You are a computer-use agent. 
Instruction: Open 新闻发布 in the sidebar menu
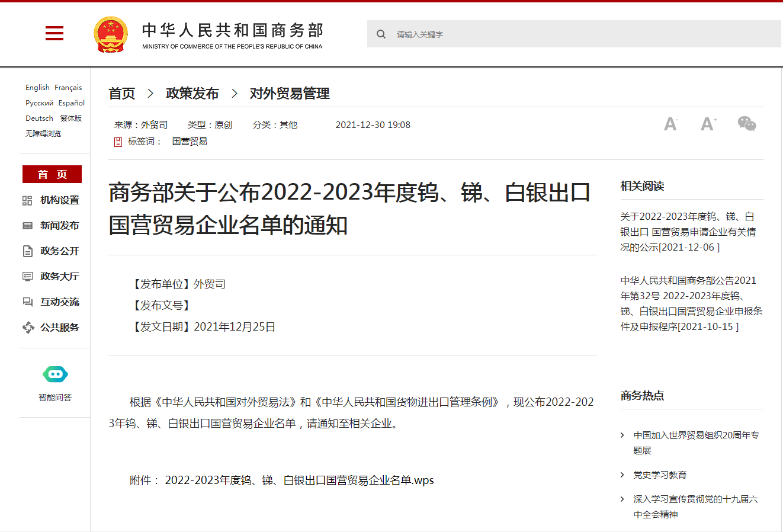point(59,226)
